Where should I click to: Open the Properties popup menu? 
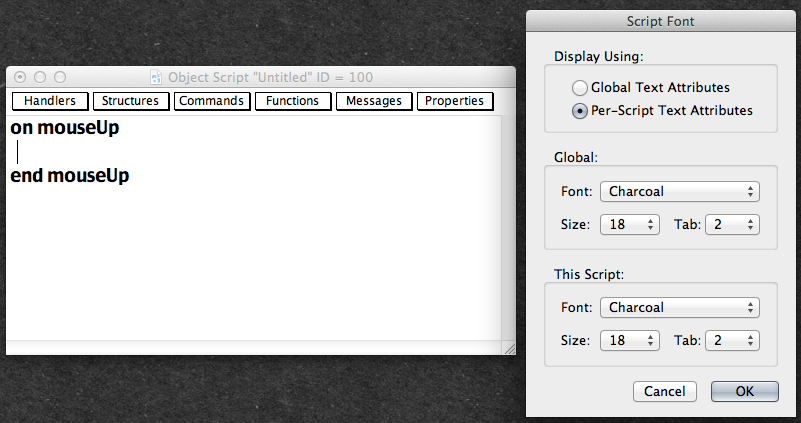tap(454, 101)
